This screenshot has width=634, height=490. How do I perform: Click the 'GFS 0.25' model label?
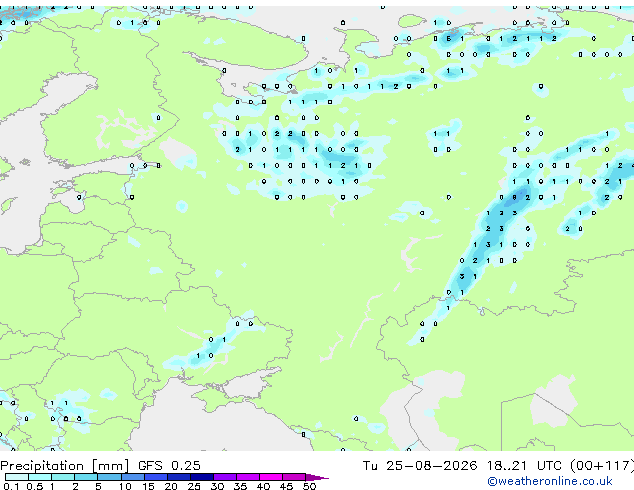point(169,466)
